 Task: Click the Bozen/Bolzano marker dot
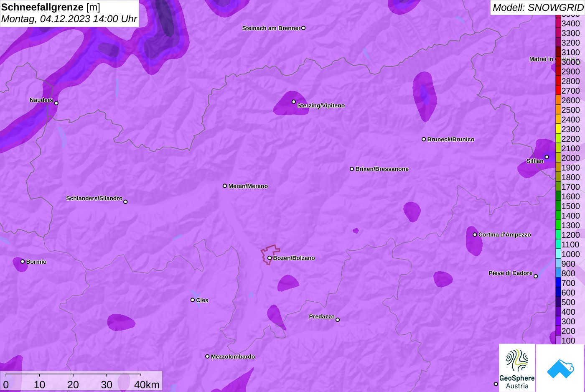(270, 258)
